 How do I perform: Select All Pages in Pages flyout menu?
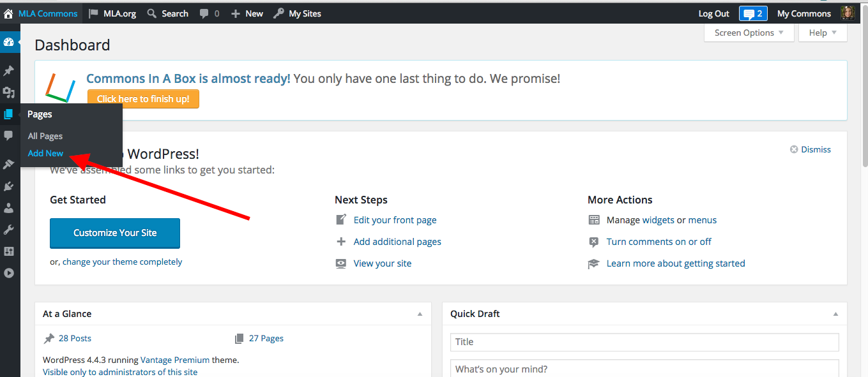click(45, 136)
